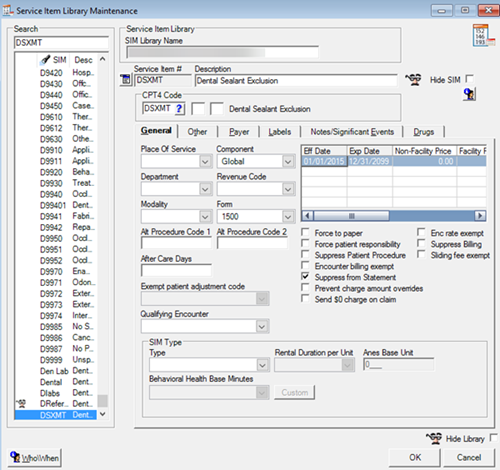Screen dimensions: 500x470
Task: Open the Component dropdown showing Global
Action: tap(288, 162)
